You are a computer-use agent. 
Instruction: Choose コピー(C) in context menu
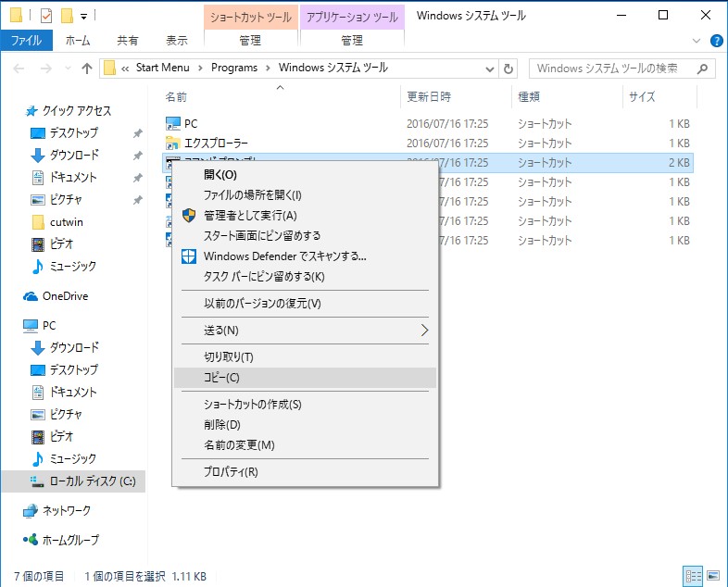click(305, 378)
